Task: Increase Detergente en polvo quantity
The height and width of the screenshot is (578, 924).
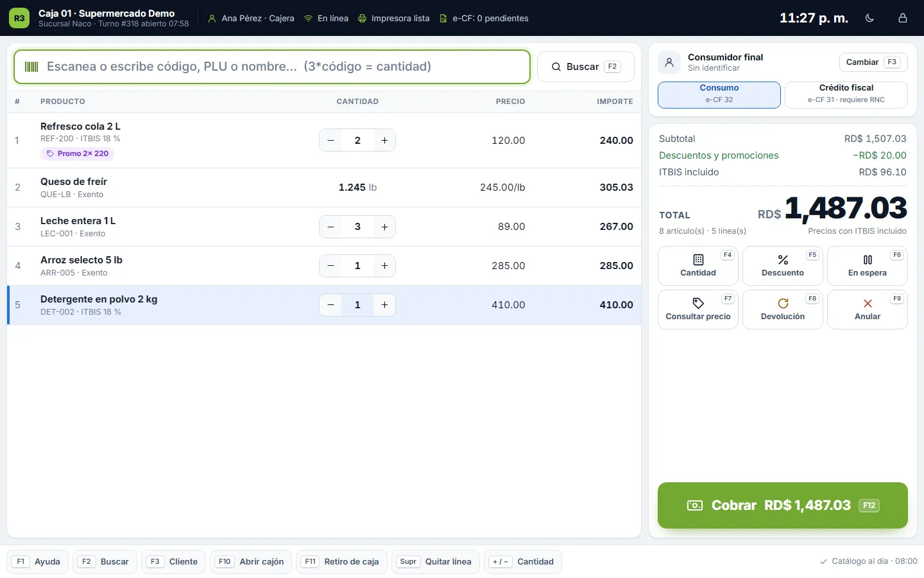Action: (x=384, y=305)
